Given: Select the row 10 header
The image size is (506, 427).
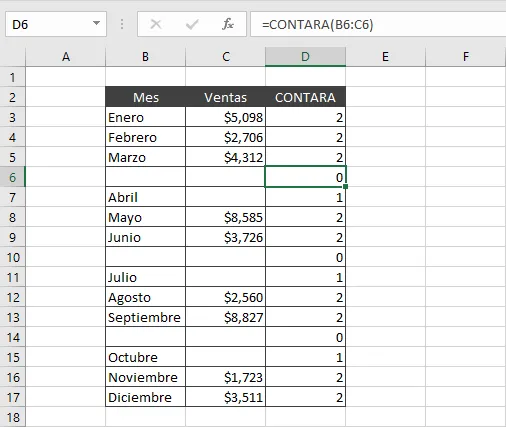Looking at the screenshot, I should [12, 257].
